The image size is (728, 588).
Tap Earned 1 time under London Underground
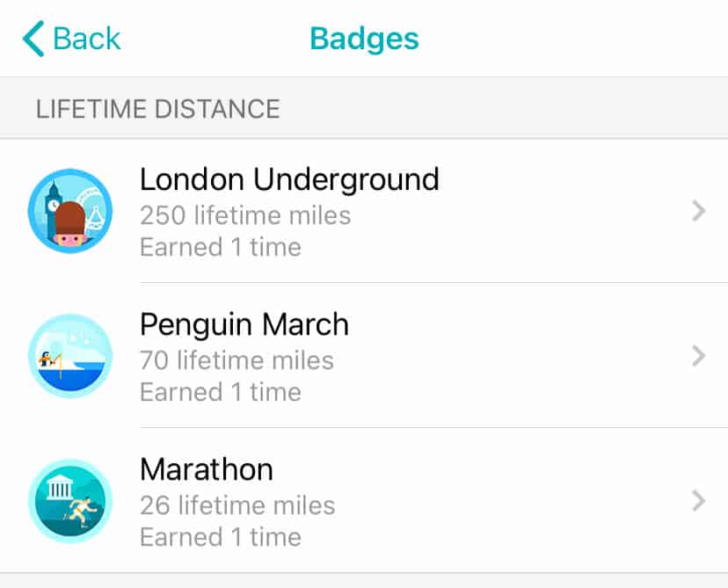tap(221, 247)
